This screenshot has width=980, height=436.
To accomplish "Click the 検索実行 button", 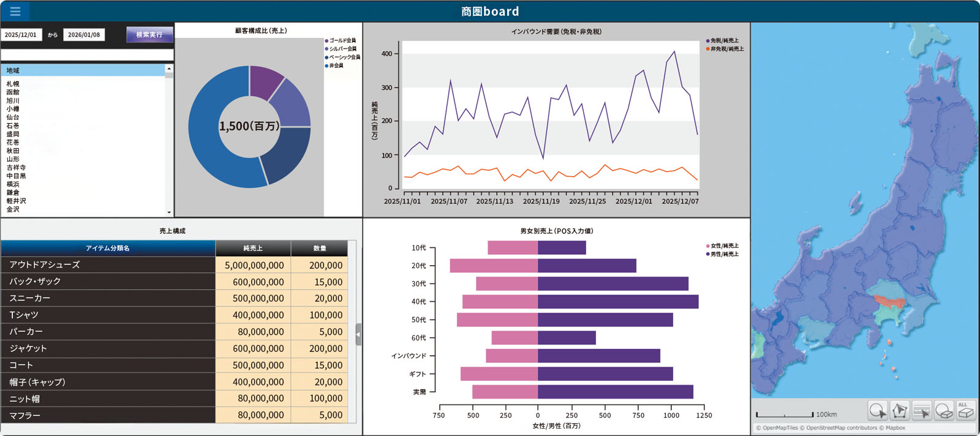I will click(149, 35).
